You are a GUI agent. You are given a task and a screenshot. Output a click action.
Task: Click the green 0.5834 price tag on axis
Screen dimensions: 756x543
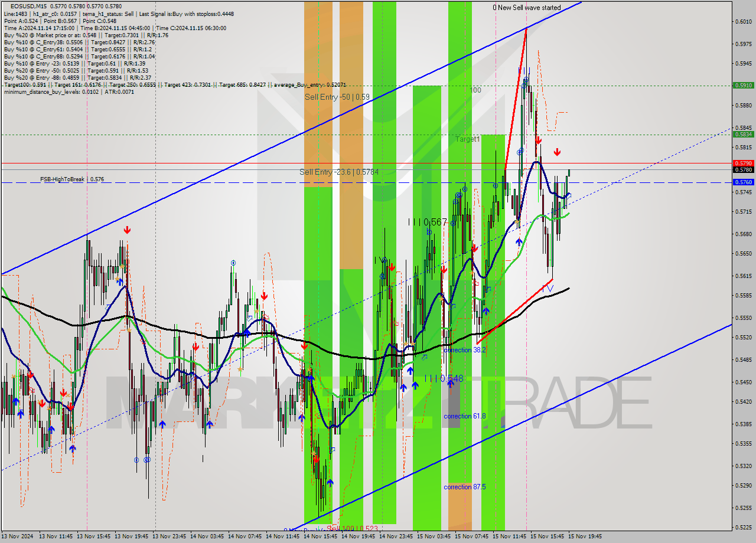[x=743, y=134]
